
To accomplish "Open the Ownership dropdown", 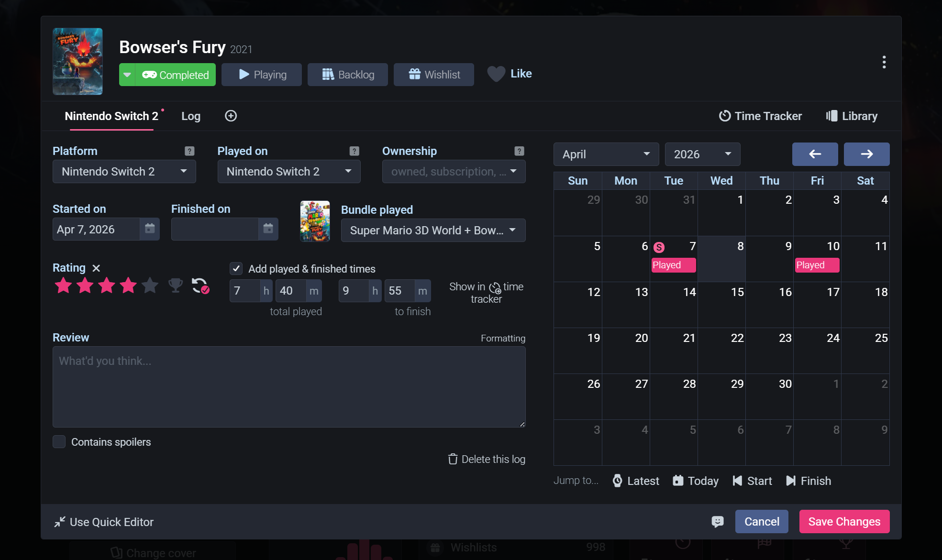I will click(454, 172).
